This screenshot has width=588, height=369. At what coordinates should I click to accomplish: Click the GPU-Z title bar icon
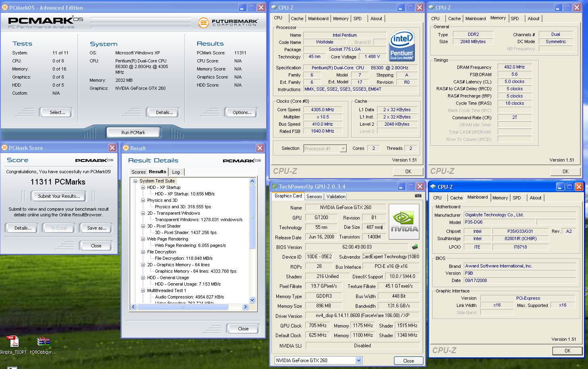274,187
